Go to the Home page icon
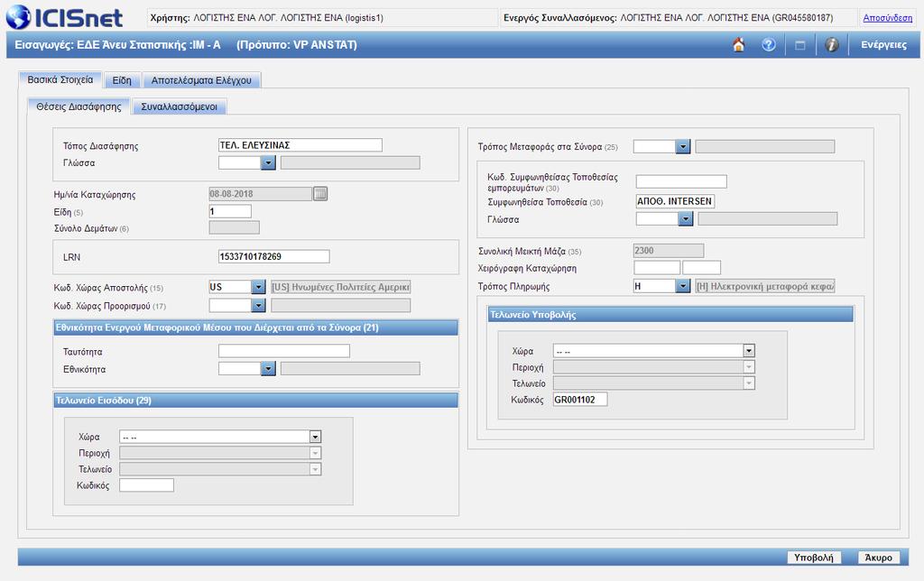Viewport: 924px width, 581px height. click(738, 45)
